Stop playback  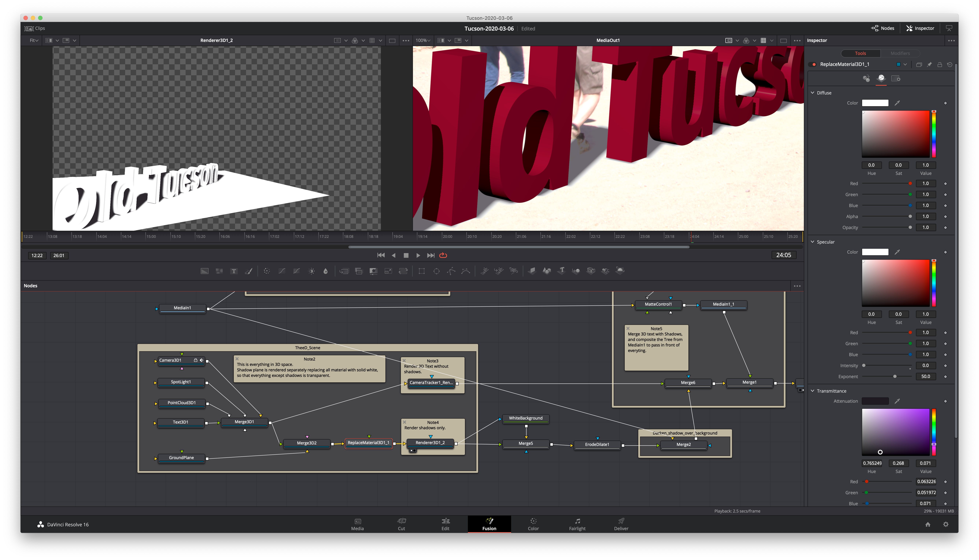click(x=406, y=255)
